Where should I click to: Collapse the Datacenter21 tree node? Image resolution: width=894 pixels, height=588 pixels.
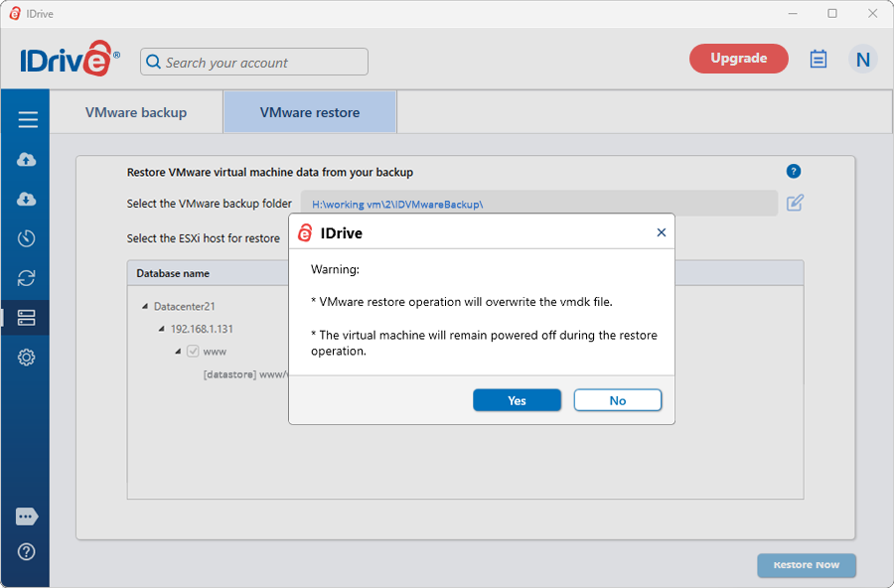pos(145,307)
